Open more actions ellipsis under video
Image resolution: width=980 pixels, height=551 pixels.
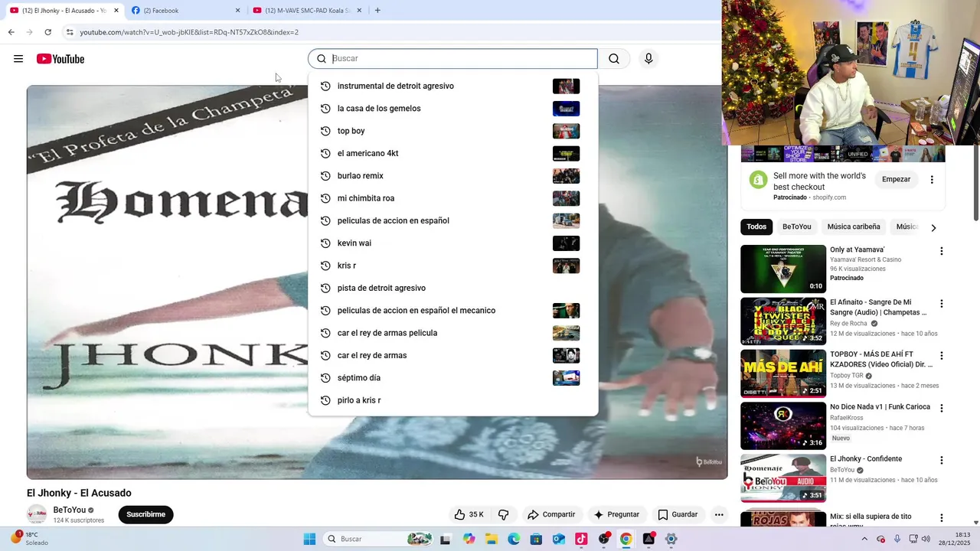[719, 514]
